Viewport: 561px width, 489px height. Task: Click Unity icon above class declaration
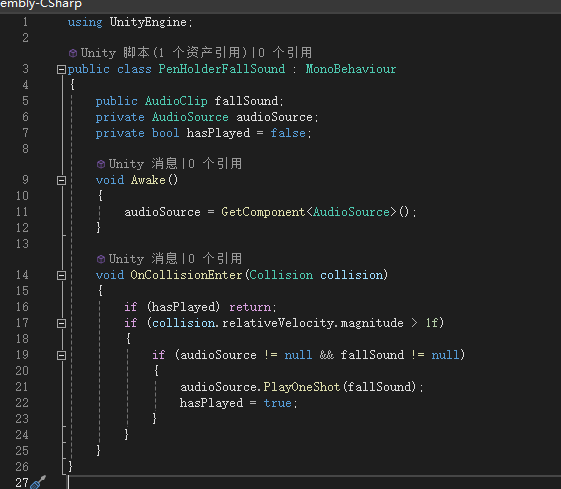73,53
